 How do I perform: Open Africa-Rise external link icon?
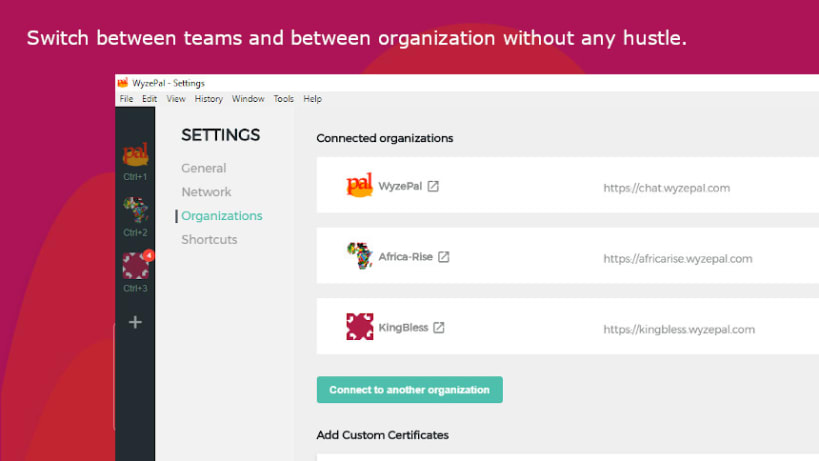click(443, 257)
